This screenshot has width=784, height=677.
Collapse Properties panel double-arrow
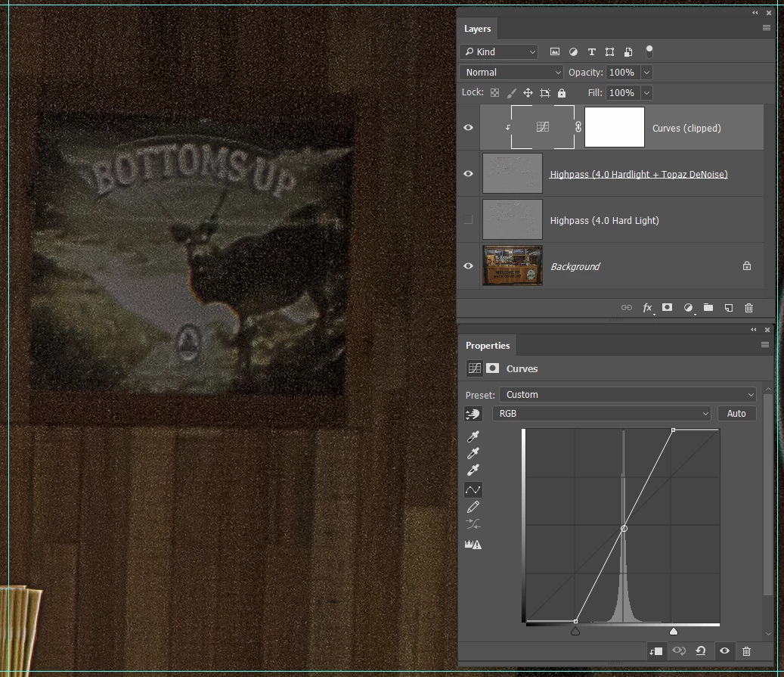753,330
